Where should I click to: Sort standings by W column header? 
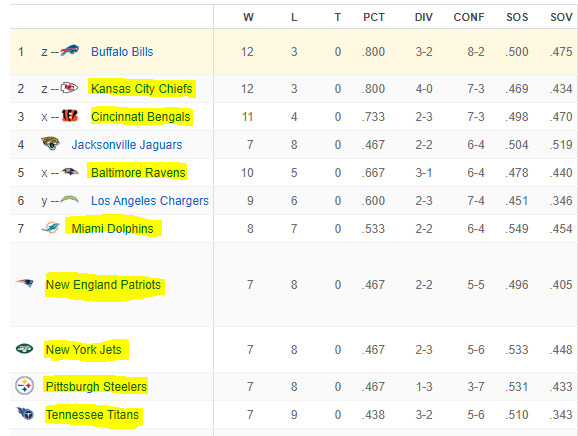pyautogui.click(x=248, y=17)
